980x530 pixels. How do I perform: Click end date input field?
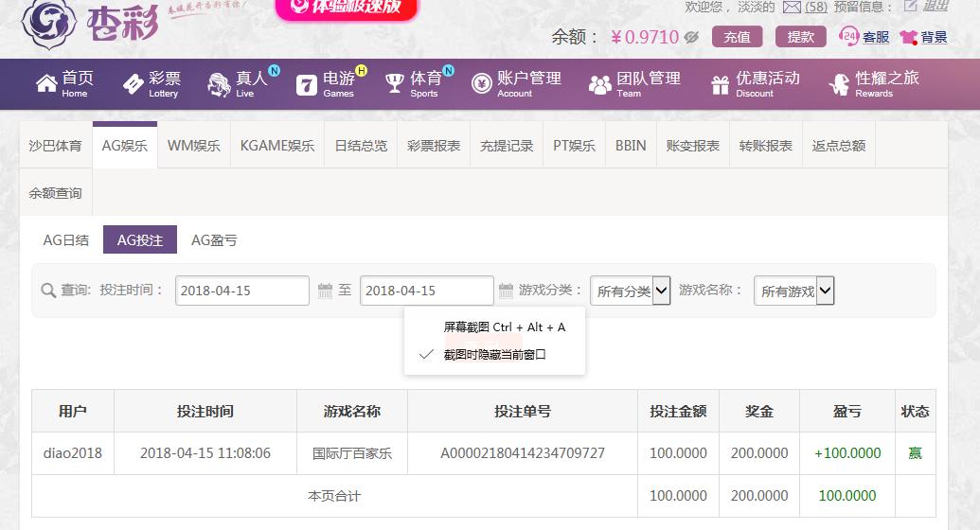tap(427, 291)
